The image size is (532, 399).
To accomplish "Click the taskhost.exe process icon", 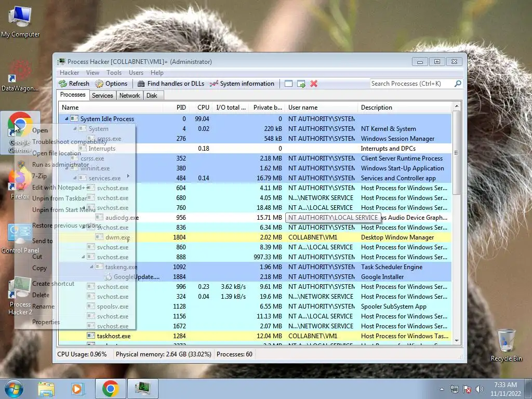I will pyautogui.click(x=90, y=336).
